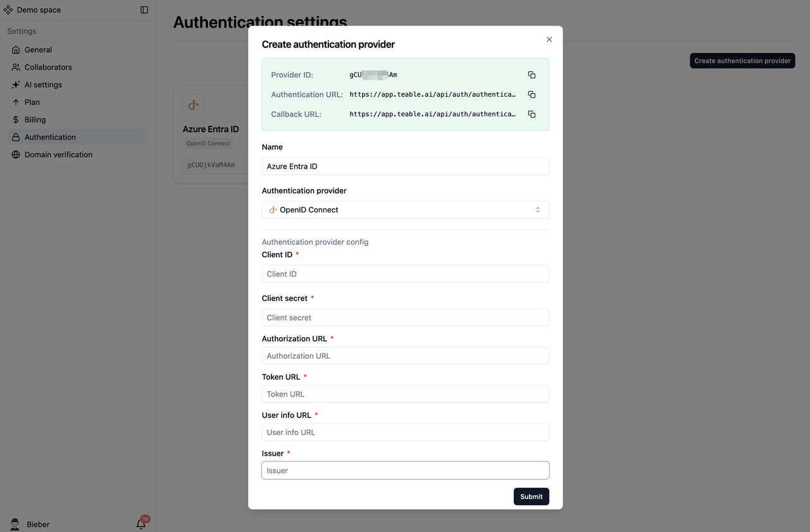Screen dimensions: 810x532
Task: Focus the Name input field
Action: (405, 166)
